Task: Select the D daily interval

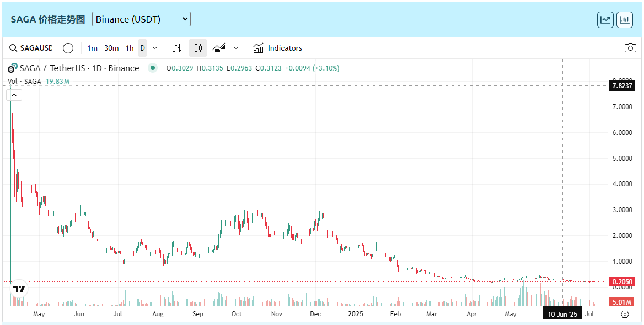Action: (142, 48)
